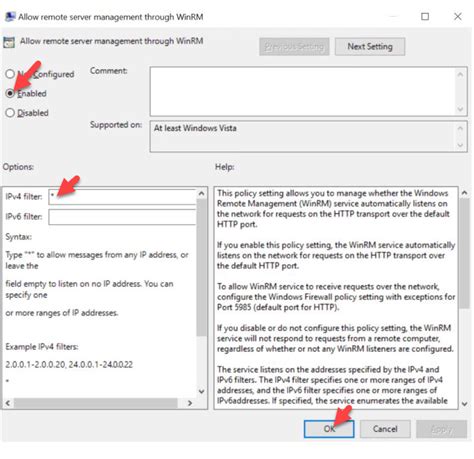Viewport: 474px width, 459px height.
Task: Click Options pane scroll left arrow
Action: click(8, 403)
